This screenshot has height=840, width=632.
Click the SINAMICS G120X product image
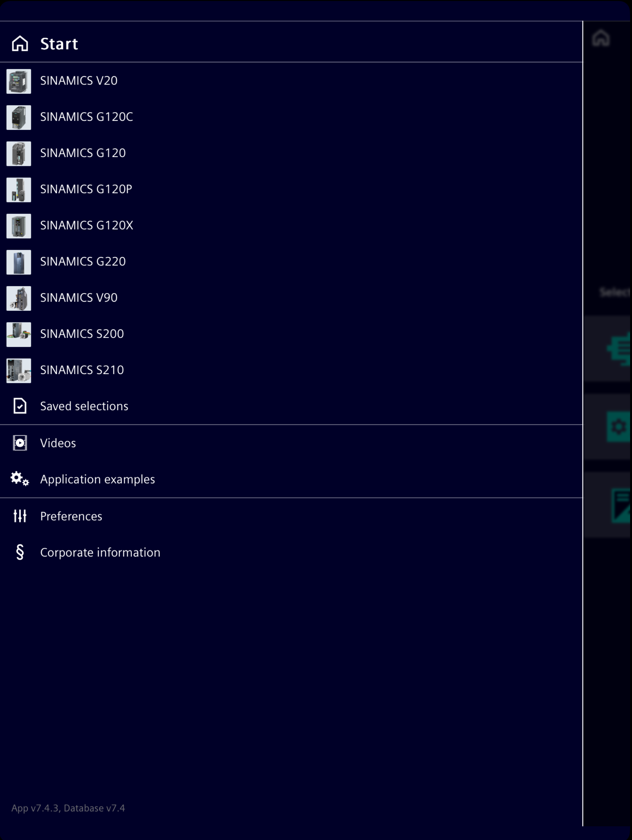(x=18, y=226)
